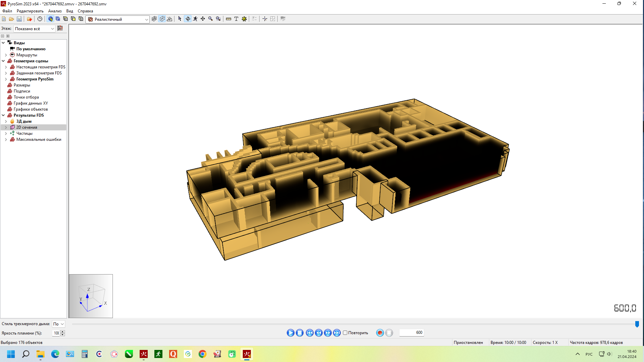The width and height of the screenshot is (644, 362).
Task: Click the sun lighting icon in toolbar
Action: click(x=170, y=19)
